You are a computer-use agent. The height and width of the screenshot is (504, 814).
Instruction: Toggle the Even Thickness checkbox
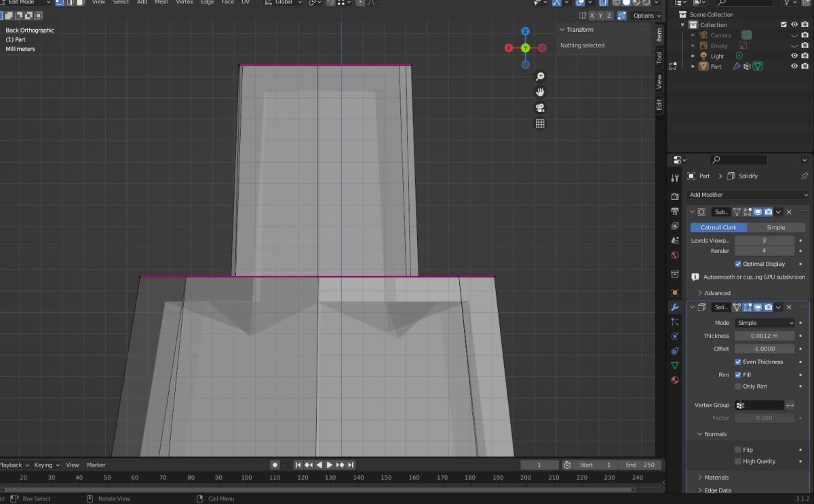tap(738, 362)
